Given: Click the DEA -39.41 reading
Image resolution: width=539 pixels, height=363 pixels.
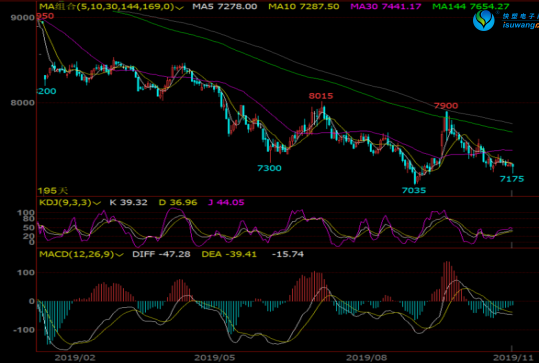Looking at the screenshot, I should 229,254.
